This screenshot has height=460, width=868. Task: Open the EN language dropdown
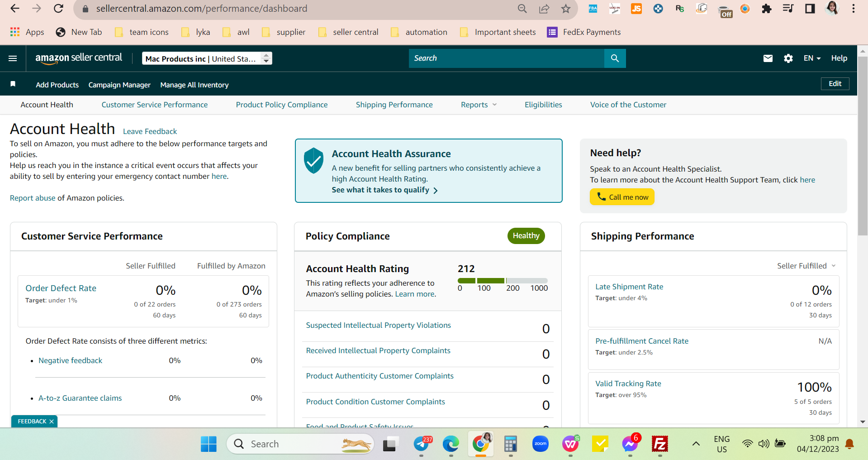pos(812,58)
